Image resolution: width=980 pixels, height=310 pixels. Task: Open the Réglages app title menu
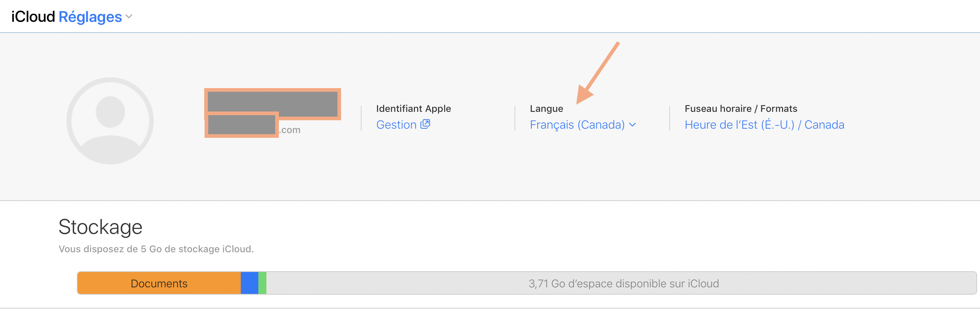(90, 17)
